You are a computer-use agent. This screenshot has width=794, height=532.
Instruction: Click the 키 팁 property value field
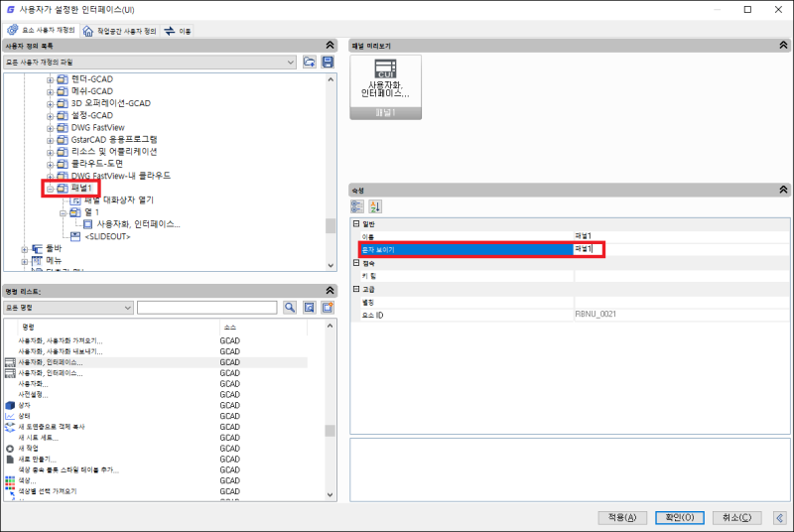pos(682,276)
